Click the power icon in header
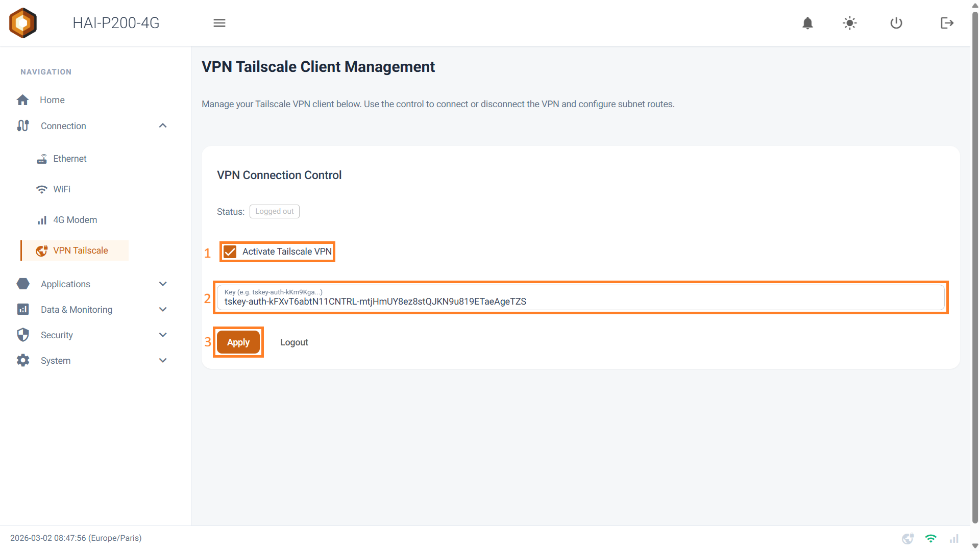980x551 pixels. tap(896, 23)
